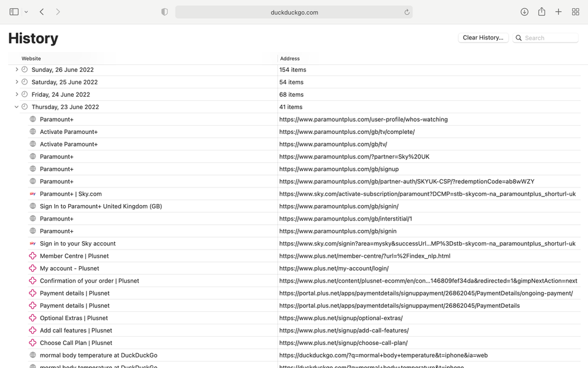Click the Sky.com favicon
The image size is (588, 368).
pyautogui.click(x=33, y=193)
